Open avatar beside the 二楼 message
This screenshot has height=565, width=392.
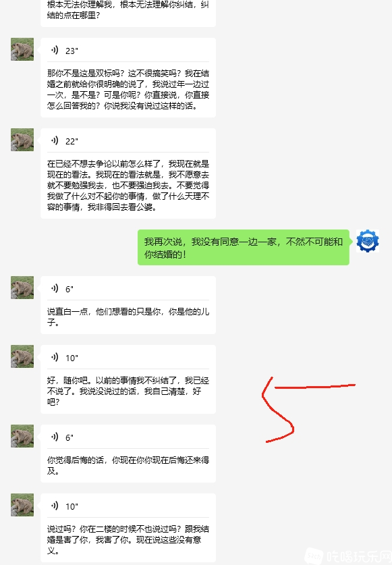coord(22,505)
